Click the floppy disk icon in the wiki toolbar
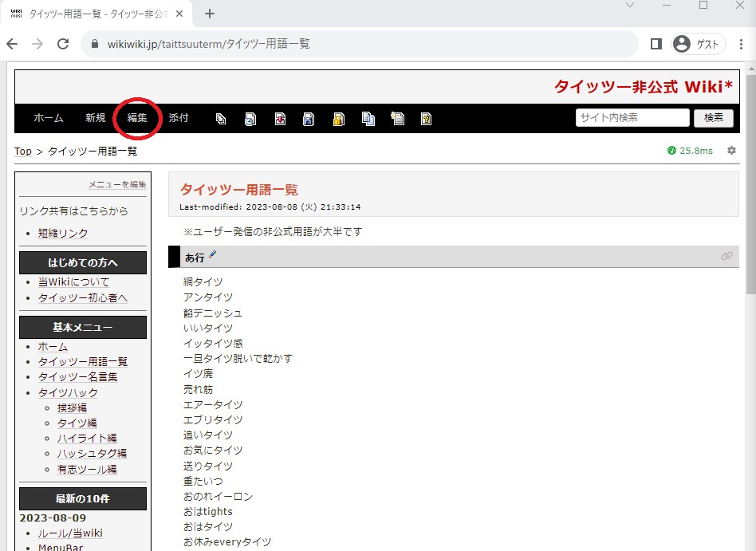Image resolution: width=756 pixels, height=551 pixels. pos(309,119)
